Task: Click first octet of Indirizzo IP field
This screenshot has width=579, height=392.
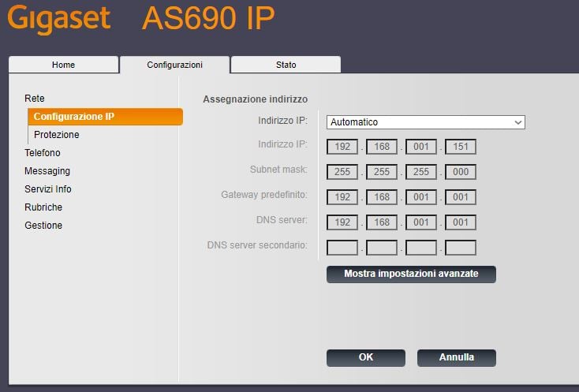Action: 342,147
